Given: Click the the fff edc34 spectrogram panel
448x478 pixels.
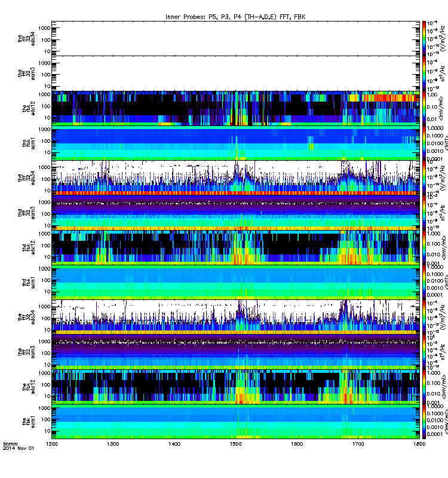Looking at the screenshot, I should tap(235, 317).
